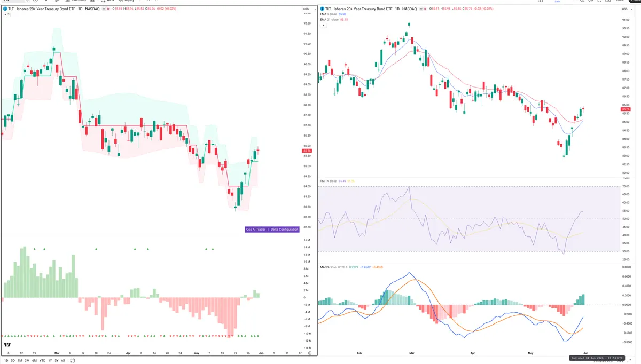Select the All date range
641x364 pixels.
coord(63,361)
